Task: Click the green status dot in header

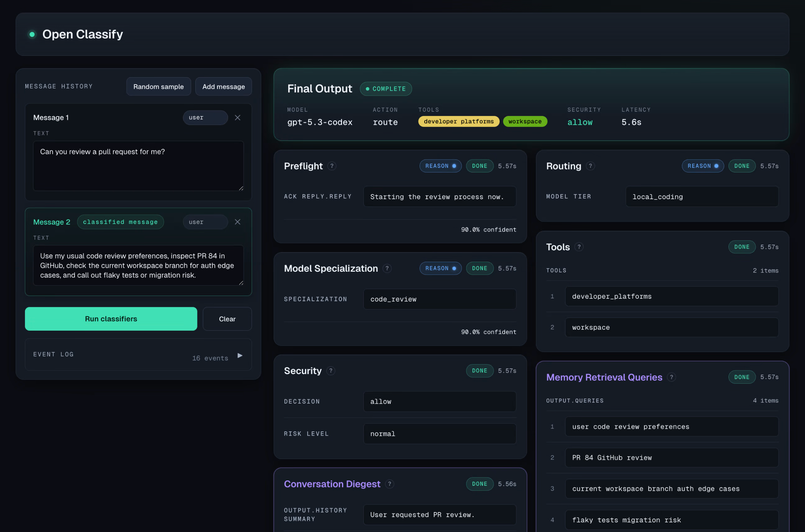Action: (32, 34)
